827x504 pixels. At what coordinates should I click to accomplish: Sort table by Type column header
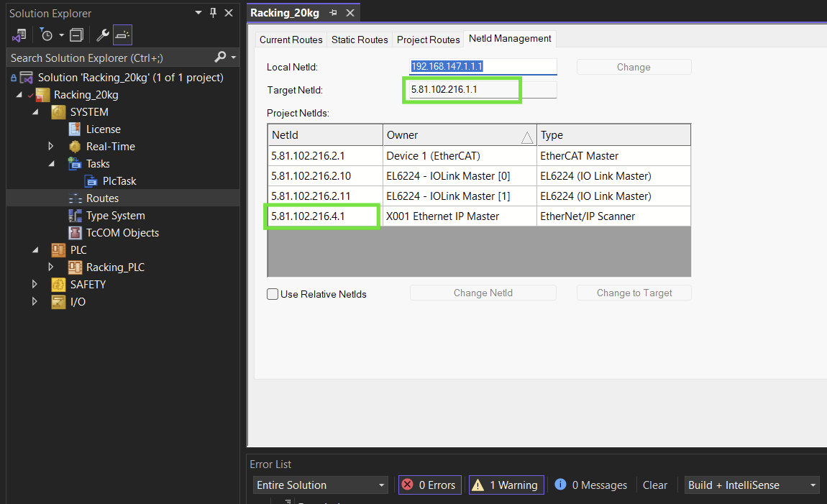pos(614,135)
